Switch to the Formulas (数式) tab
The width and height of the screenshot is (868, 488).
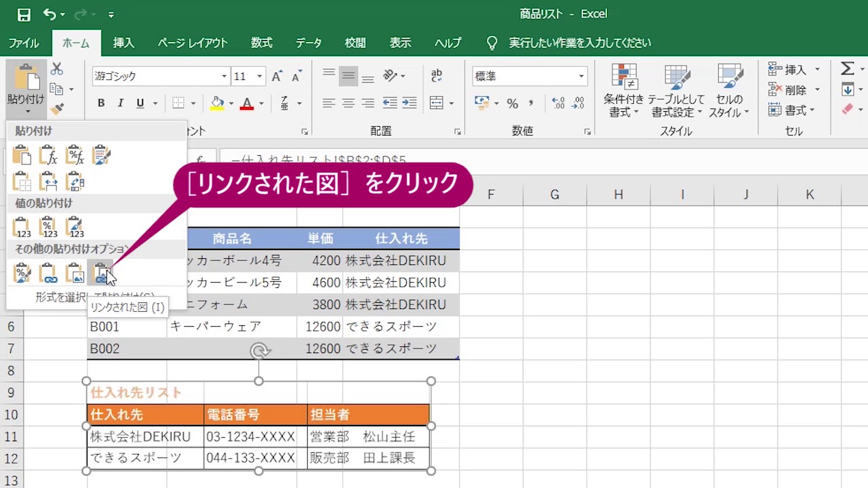click(x=262, y=43)
